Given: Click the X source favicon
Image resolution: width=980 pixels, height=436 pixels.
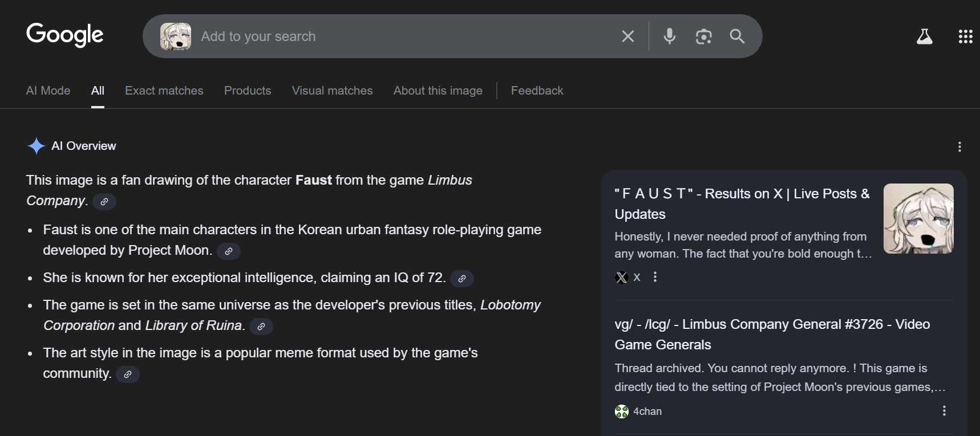Looking at the screenshot, I should tap(622, 278).
